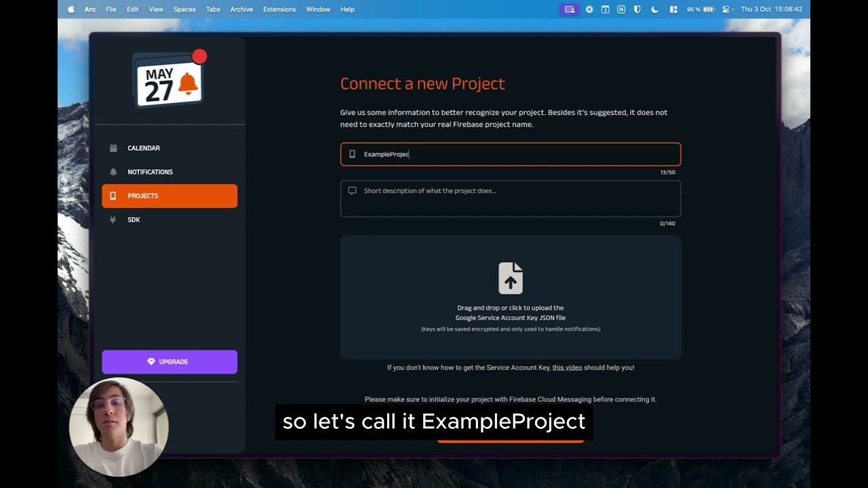The image size is (868, 488).
Task: Click the calendar 3 menu bar icon
Action: (605, 9)
